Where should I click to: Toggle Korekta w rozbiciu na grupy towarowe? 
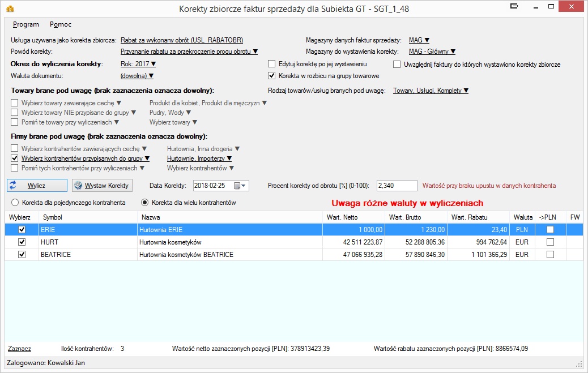tap(271, 76)
